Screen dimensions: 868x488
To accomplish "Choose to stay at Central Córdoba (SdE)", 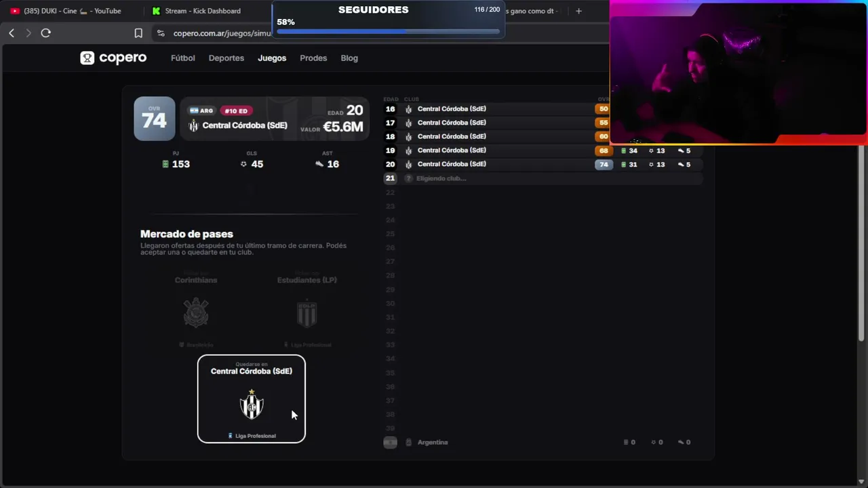I will (252, 399).
